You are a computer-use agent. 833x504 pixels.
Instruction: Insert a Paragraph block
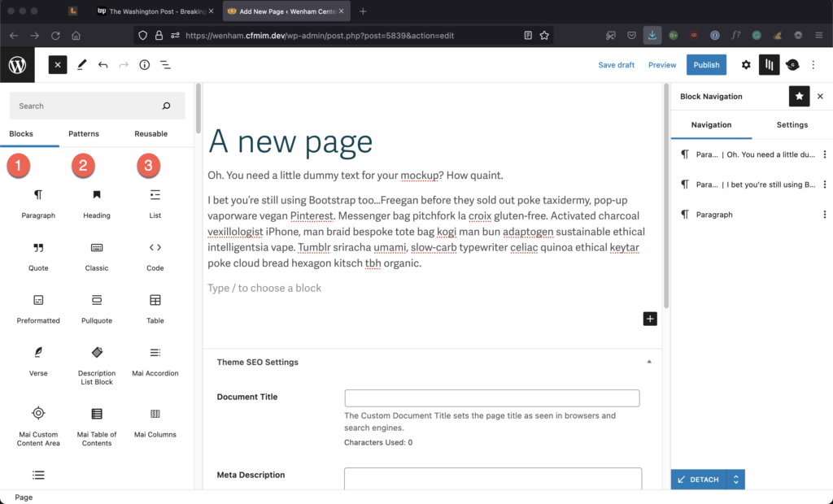tap(38, 203)
